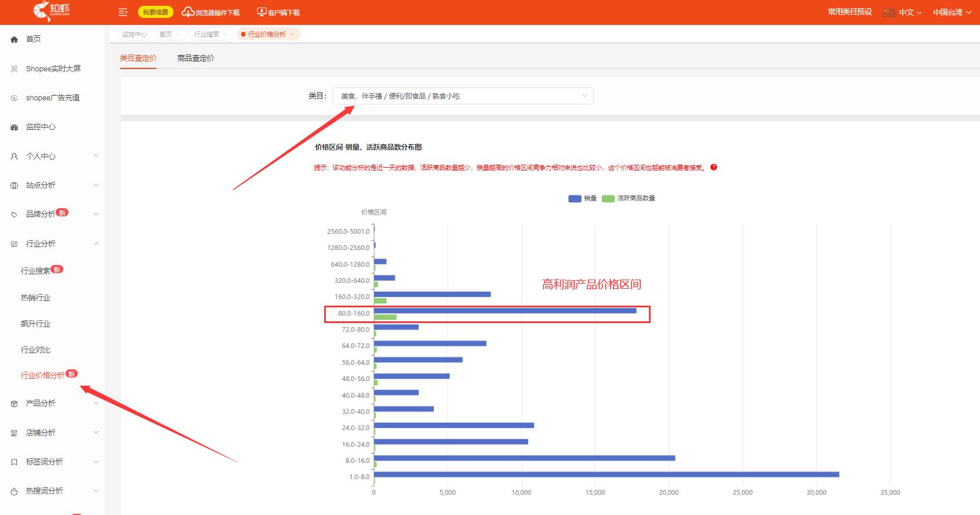The height and width of the screenshot is (515, 980).
Task: Click the globe icon for 站点分析
Action: 14,186
